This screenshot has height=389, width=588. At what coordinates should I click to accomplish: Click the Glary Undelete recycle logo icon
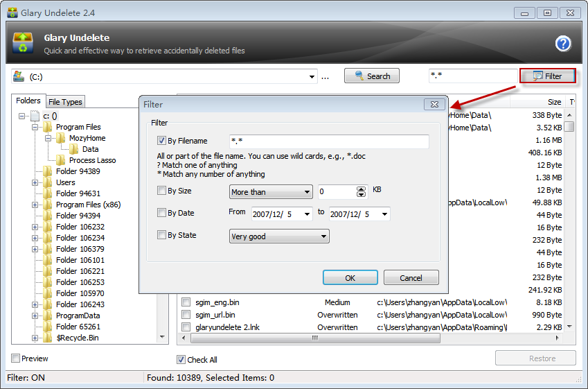[23, 43]
